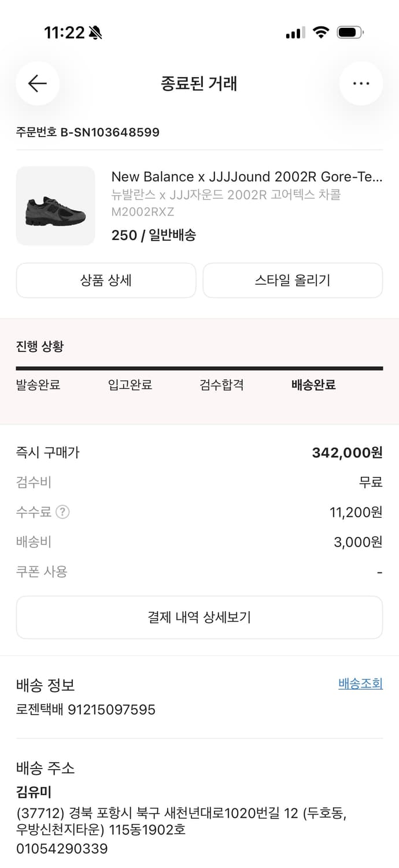Select the 검수합격 progress step
Image resolution: width=399 pixels, height=868 pixels.
[x=220, y=385]
